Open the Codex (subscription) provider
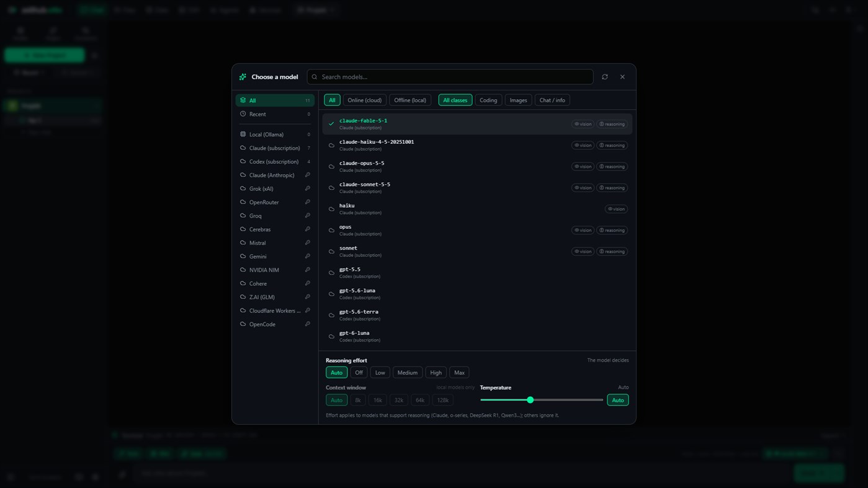868x488 pixels. (x=275, y=161)
